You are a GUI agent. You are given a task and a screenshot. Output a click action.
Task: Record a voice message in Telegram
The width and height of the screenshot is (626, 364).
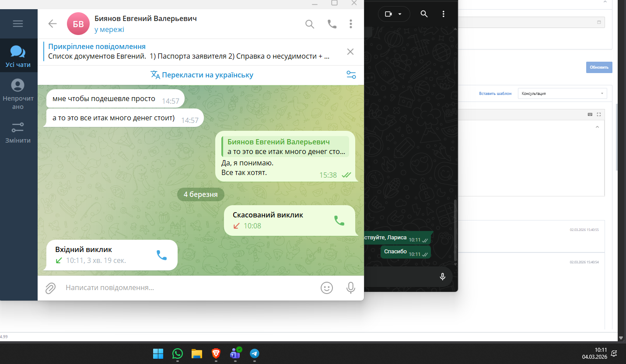pyautogui.click(x=350, y=287)
